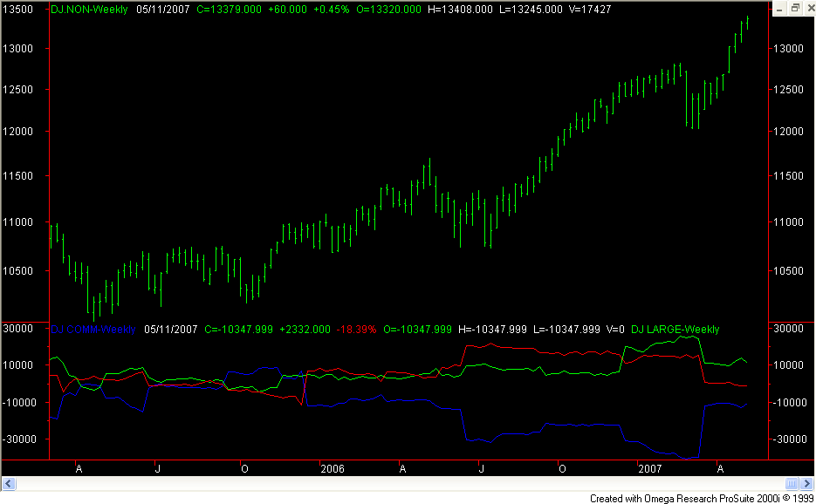Click the +60.000 net change value
The image size is (816, 504).
pos(288,10)
